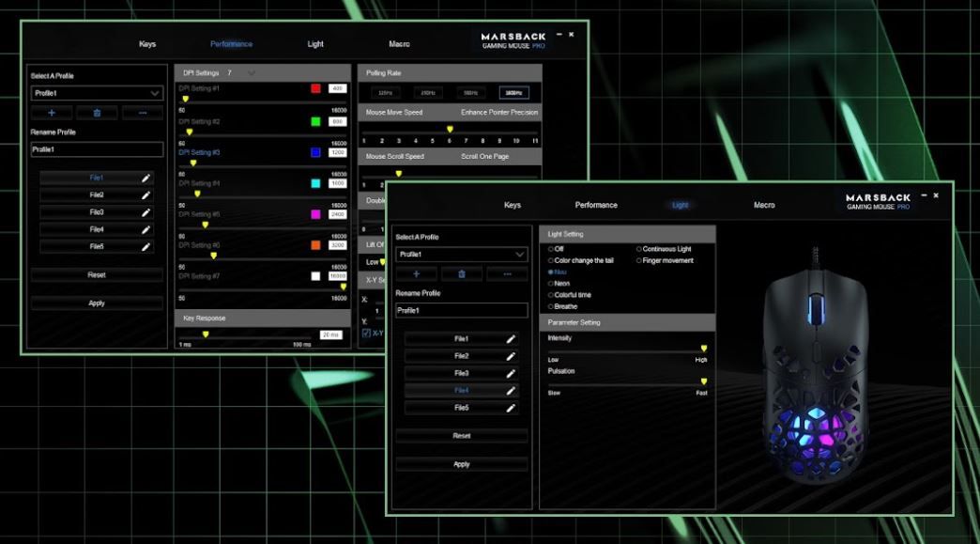The height and width of the screenshot is (544, 980).
Task: Click the pencil edit icon beside File1 in Performance window
Action: pyautogui.click(x=145, y=178)
